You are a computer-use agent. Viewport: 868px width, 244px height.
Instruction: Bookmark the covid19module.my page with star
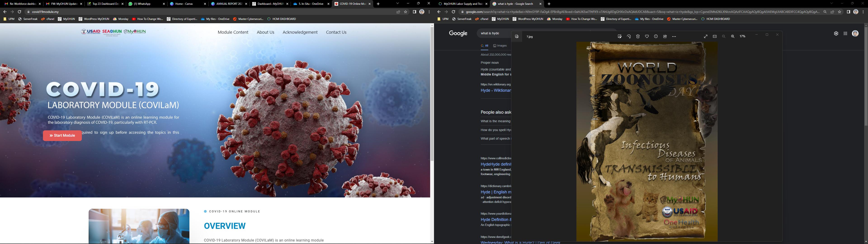[406, 12]
